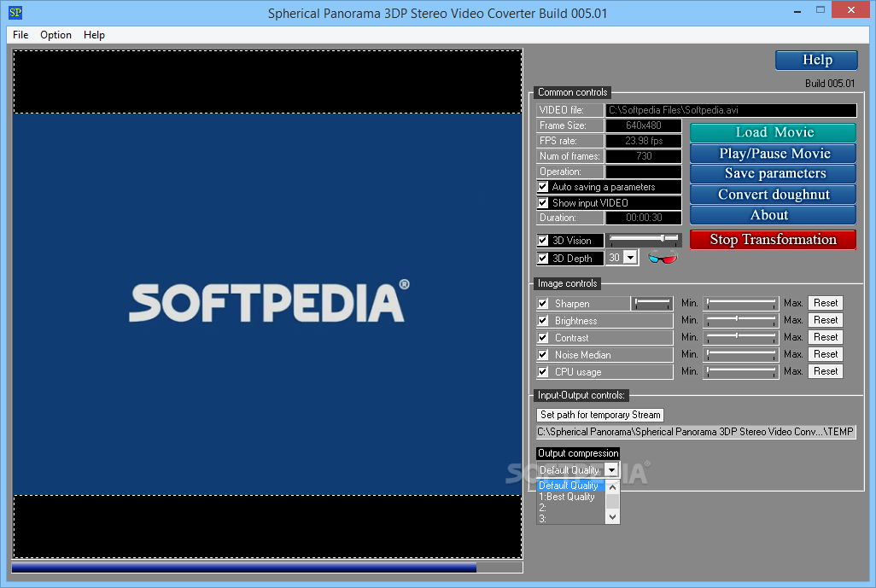Click the Duration value 00:00:30
Viewport: 876px width, 588px height.
tap(644, 218)
